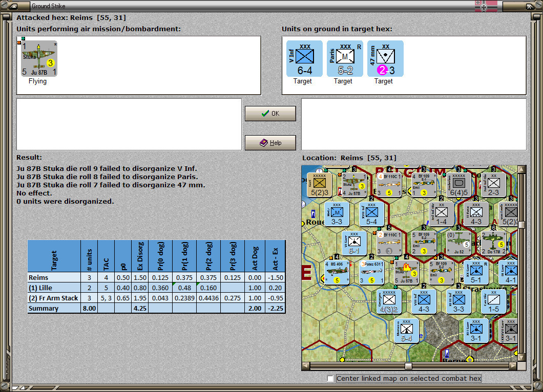Viewport: 543px width, 392px height.
Task: Click the gray 1-4 infantry division counter
Action: tap(441, 214)
